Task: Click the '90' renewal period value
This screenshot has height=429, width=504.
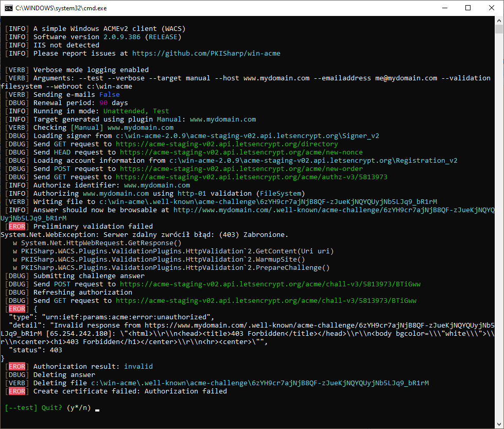Action: click(x=103, y=103)
